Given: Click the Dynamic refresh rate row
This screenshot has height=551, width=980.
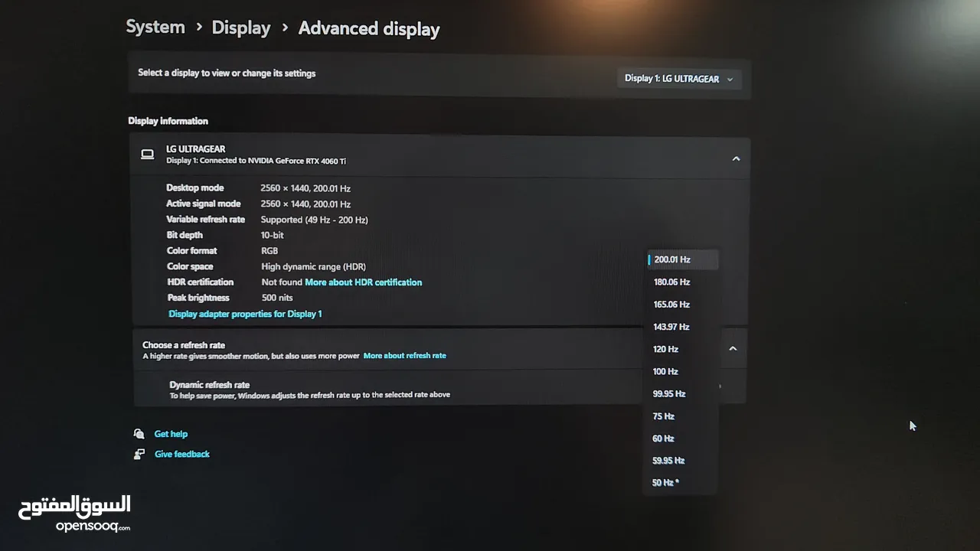Looking at the screenshot, I should (439, 390).
